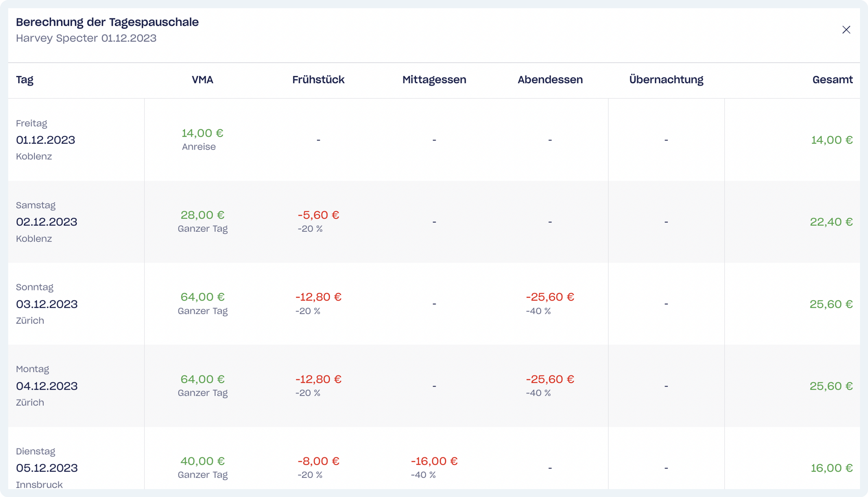
Task: Click the 22,40 € Gesamt for Samstag
Action: pos(831,222)
